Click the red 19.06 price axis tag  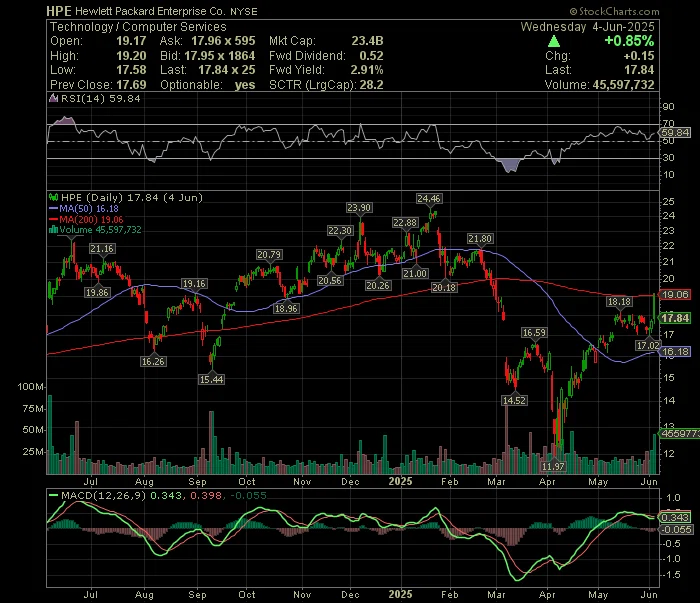675,295
